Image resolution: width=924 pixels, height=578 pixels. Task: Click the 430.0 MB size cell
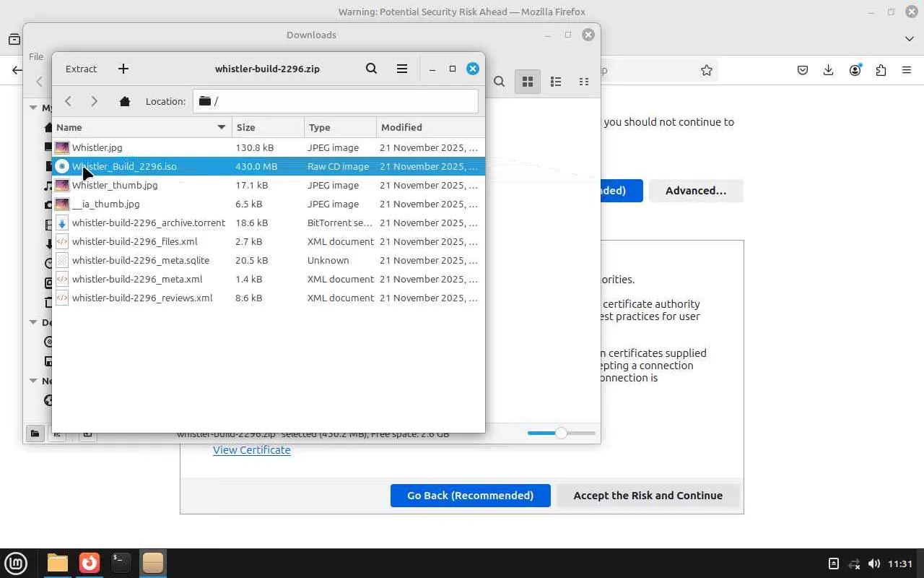click(256, 166)
